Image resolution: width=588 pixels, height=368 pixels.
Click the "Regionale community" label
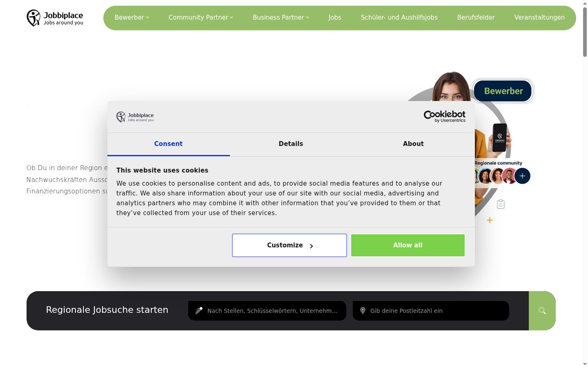click(498, 163)
